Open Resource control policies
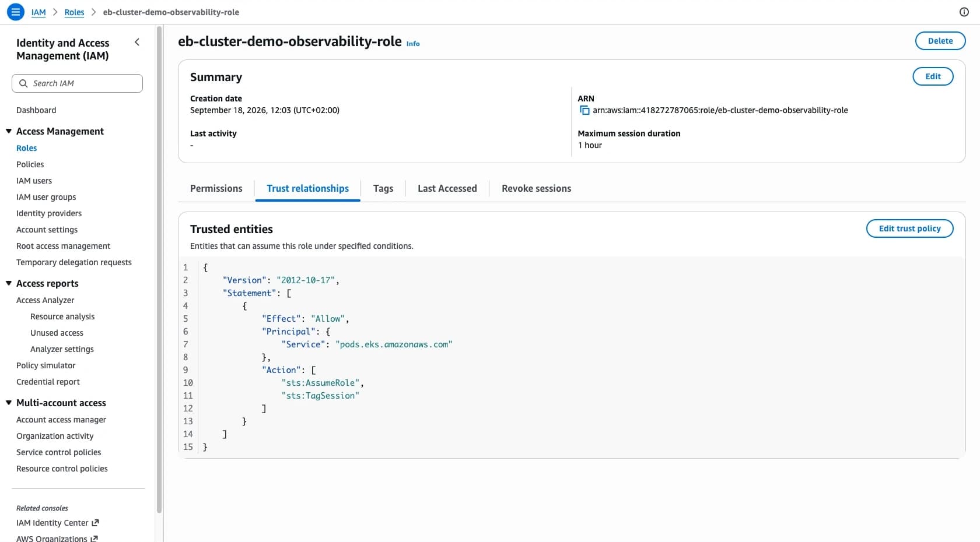980x542 pixels. tap(62, 469)
